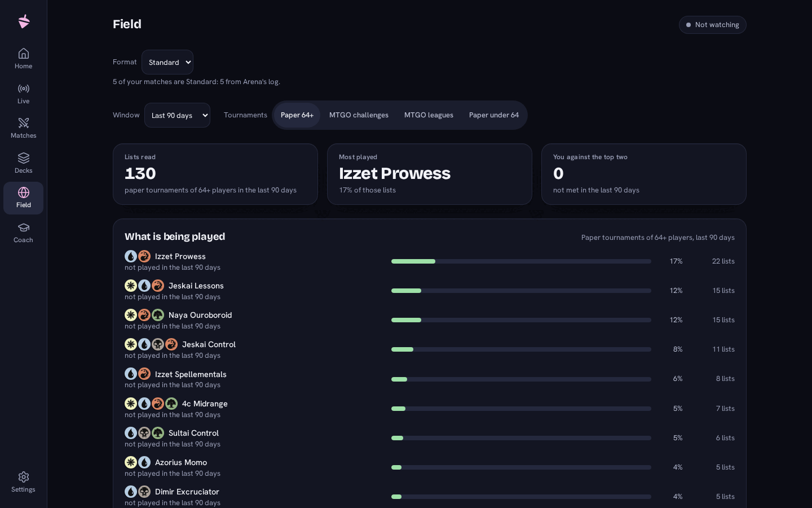The image size is (812, 508).
Task: Click the Azorius Momo archetype name
Action: [x=181, y=462]
